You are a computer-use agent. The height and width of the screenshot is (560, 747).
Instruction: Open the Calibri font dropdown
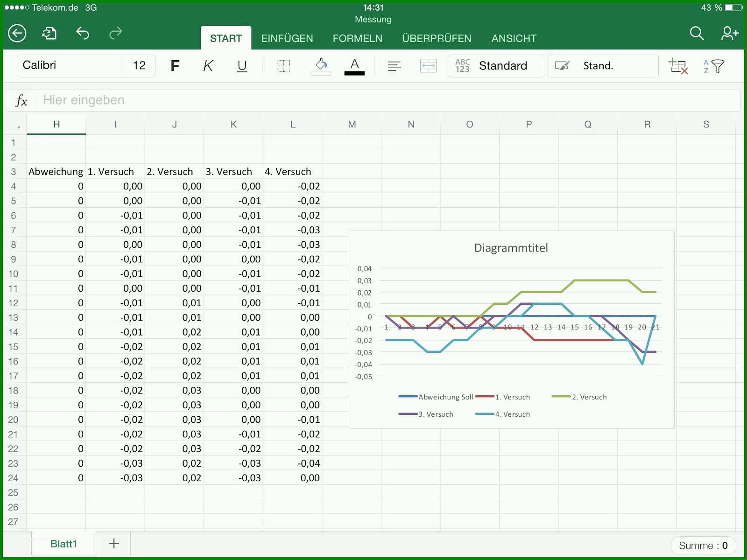pyautogui.click(x=70, y=65)
